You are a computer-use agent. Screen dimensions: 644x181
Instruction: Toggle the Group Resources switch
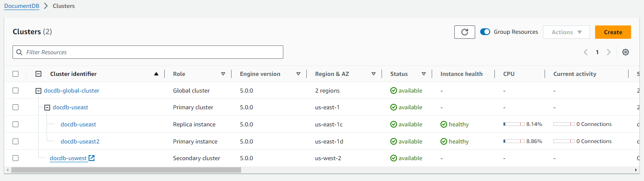tap(485, 32)
